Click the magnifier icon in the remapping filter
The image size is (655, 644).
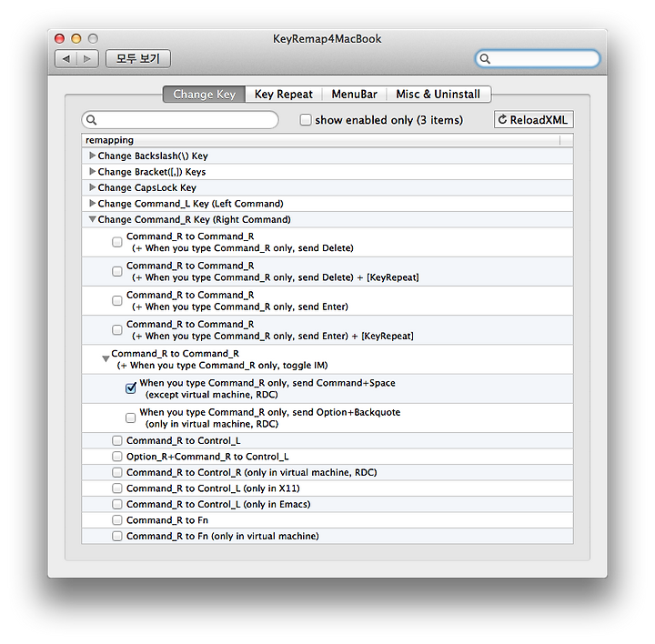click(x=92, y=120)
